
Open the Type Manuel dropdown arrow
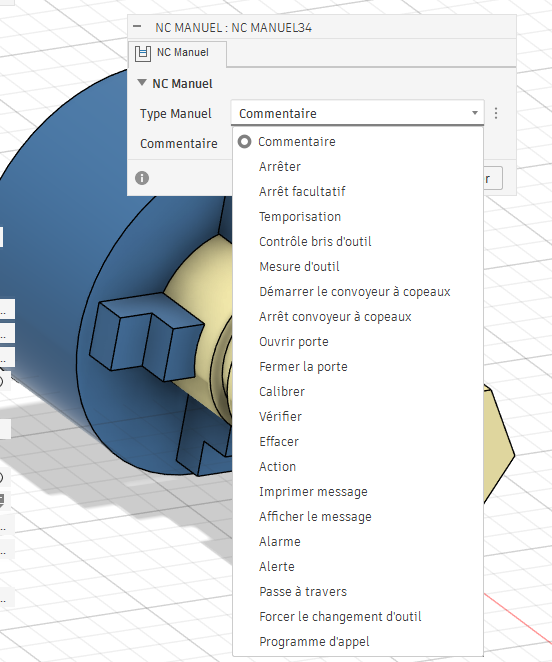(x=475, y=113)
